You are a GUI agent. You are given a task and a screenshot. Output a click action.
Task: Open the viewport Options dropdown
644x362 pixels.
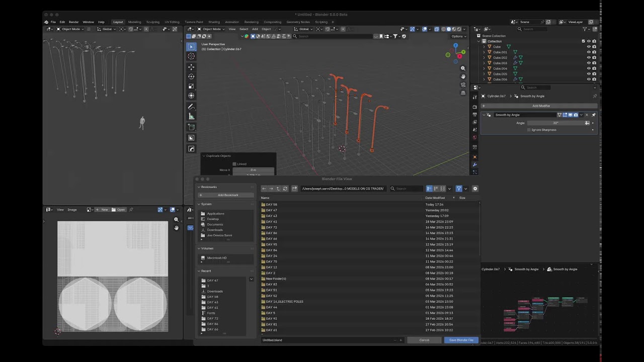pos(458,36)
